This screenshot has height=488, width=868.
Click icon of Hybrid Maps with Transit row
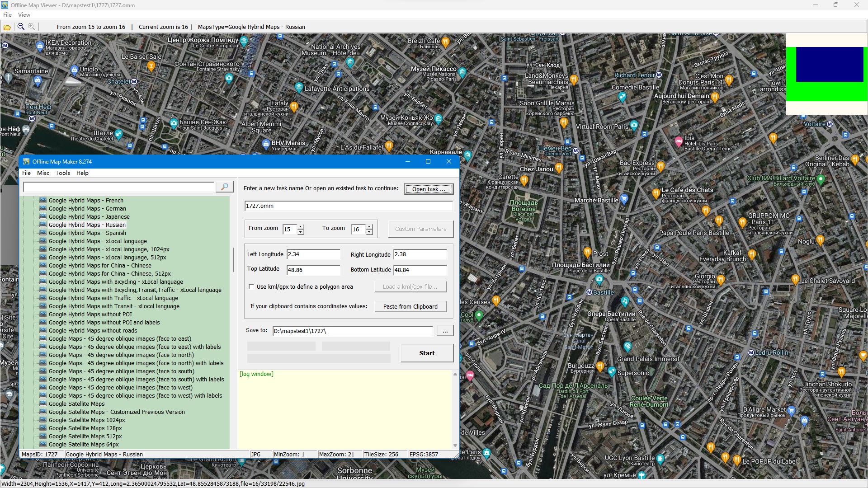(x=43, y=306)
